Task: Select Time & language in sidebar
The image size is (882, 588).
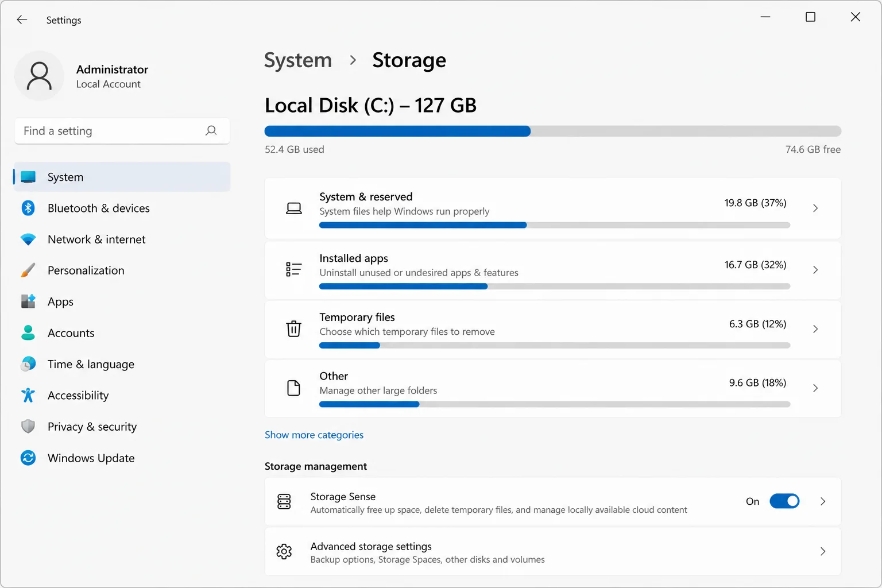Action: [x=122, y=364]
